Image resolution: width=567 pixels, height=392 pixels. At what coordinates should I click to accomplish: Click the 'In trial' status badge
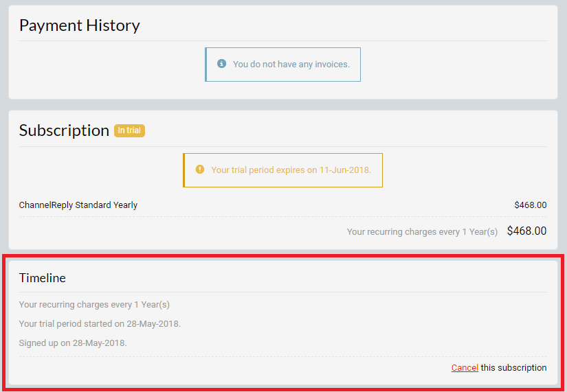tap(129, 130)
